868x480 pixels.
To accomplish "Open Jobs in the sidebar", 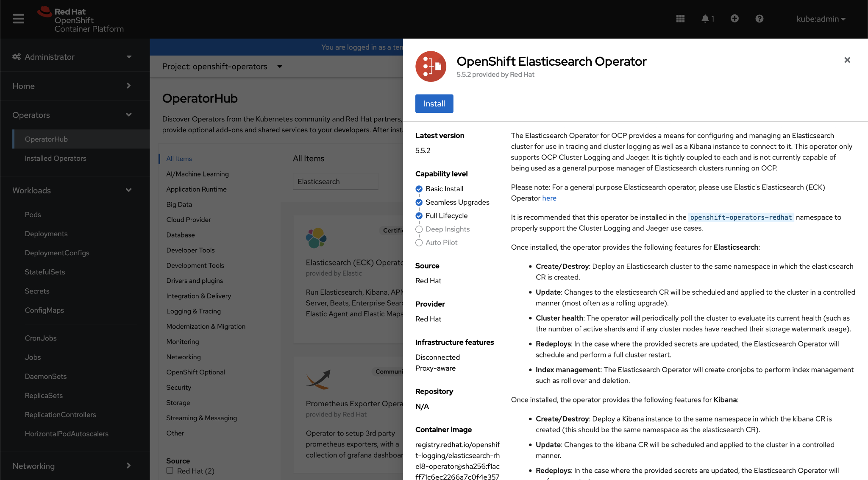I will pyautogui.click(x=33, y=357).
